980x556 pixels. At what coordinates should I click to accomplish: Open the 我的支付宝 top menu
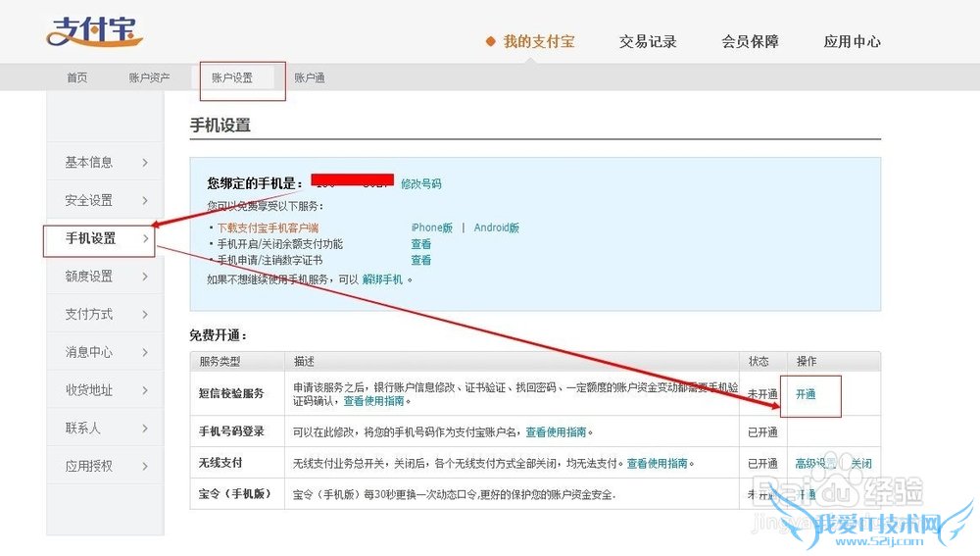[538, 41]
